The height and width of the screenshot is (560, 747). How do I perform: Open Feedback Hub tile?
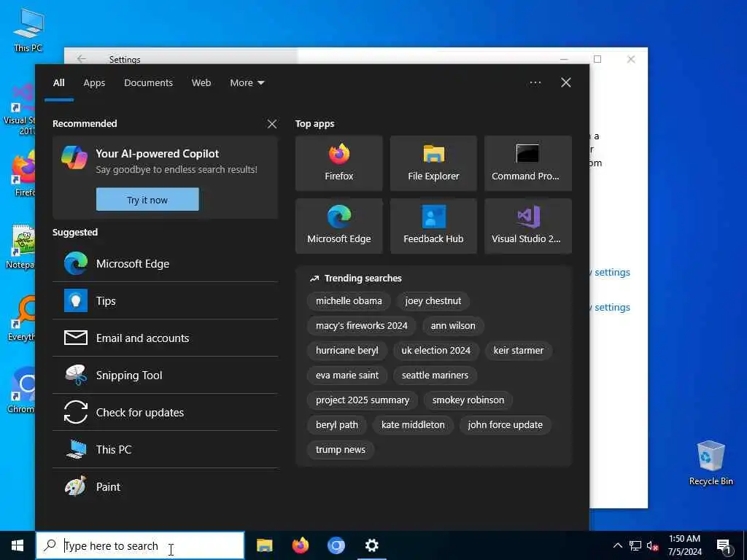tap(433, 226)
